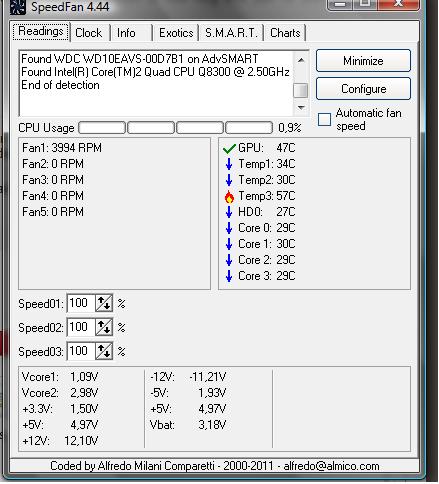This screenshot has height=484, width=439.
Task: Click the blue down arrow beside Temp2
Action: (229, 180)
